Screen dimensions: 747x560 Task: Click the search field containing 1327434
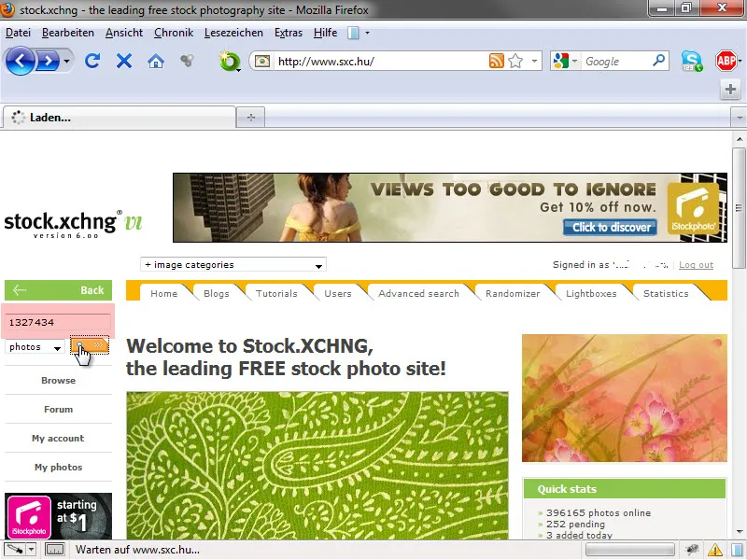[58, 322]
